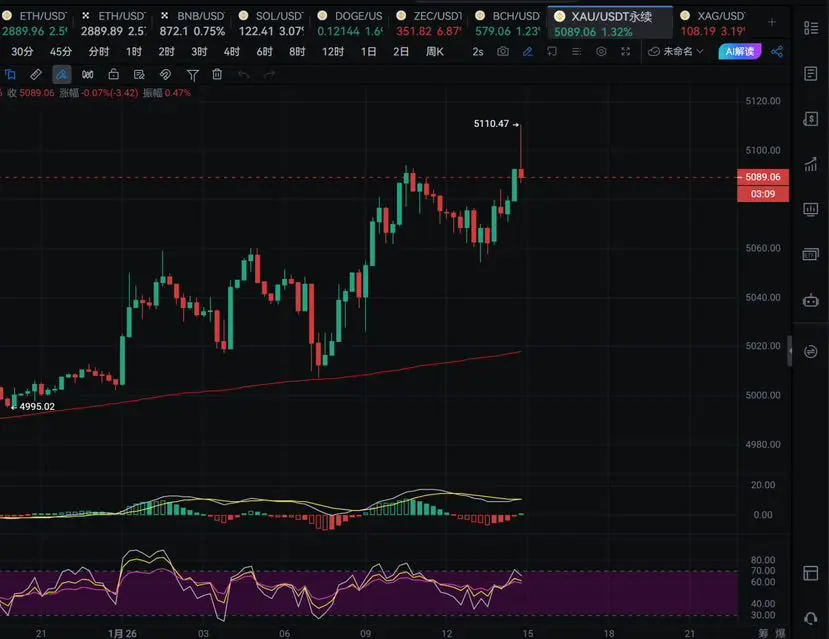The width and height of the screenshot is (829, 639).
Task: Click the fullscreen expand icon
Action: coord(625,51)
